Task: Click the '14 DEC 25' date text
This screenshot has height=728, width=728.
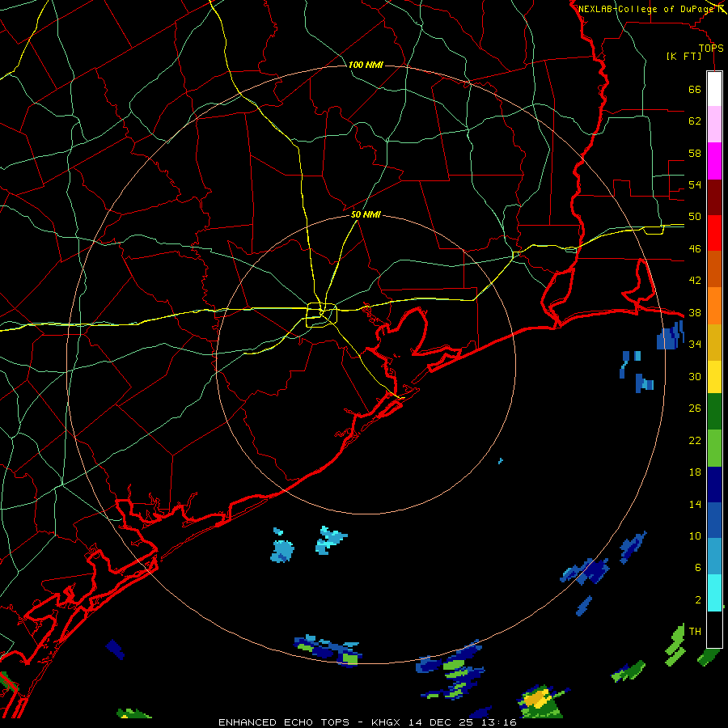Action: click(442, 722)
